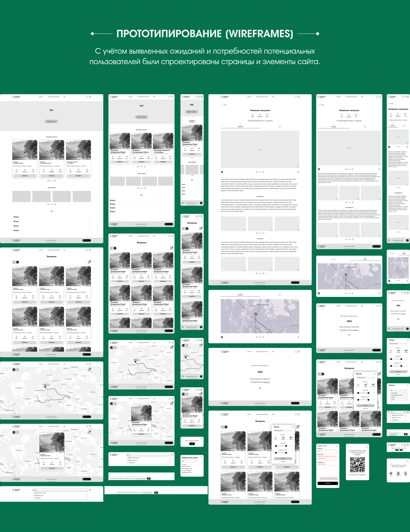The height and width of the screenshot is (532, 410).
Task: Expand last Вопрос row in leftmost home wireframe
Action: coord(89,230)
